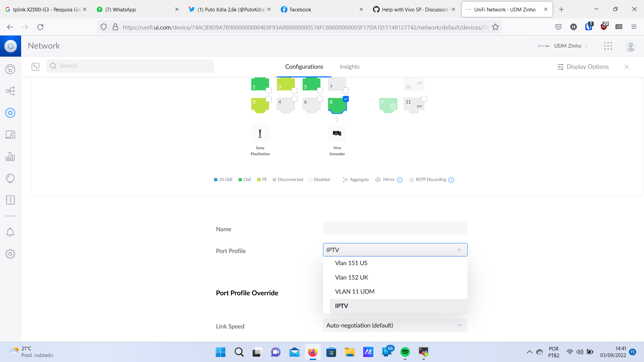
Task: Switch to the Help with Vivo SP tab
Action: coord(414,9)
